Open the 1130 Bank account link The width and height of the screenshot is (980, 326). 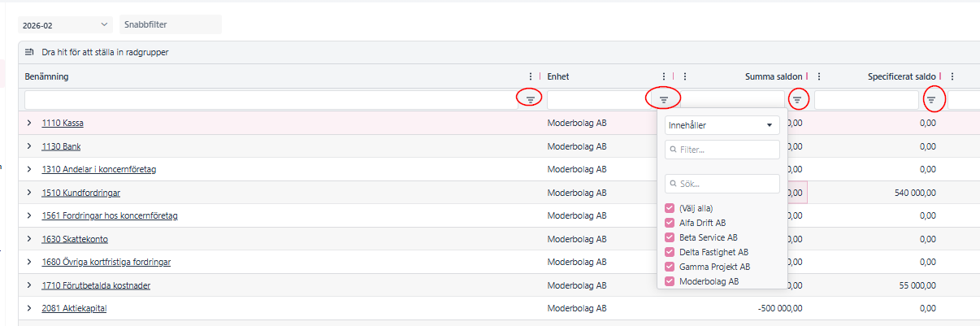click(x=61, y=147)
